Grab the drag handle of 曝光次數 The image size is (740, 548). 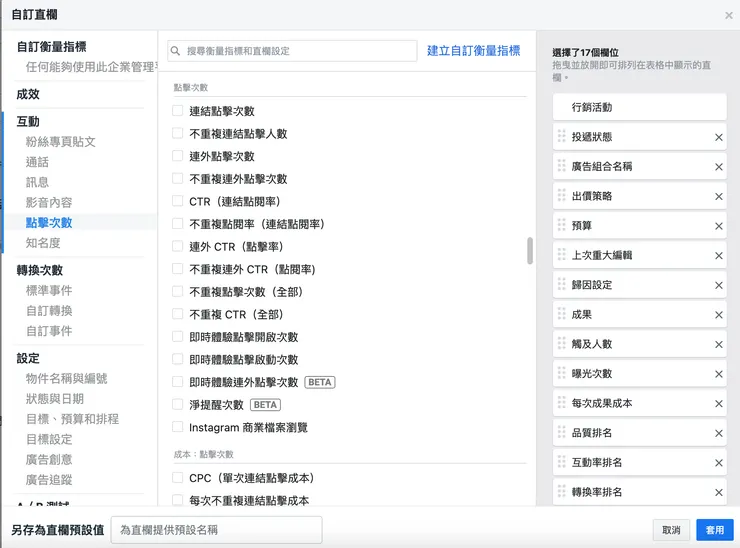(x=561, y=373)
